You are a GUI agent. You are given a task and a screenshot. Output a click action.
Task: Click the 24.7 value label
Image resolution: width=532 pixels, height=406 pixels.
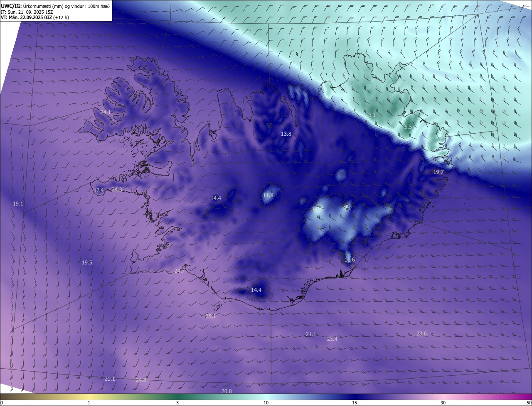tap(180, 271)
